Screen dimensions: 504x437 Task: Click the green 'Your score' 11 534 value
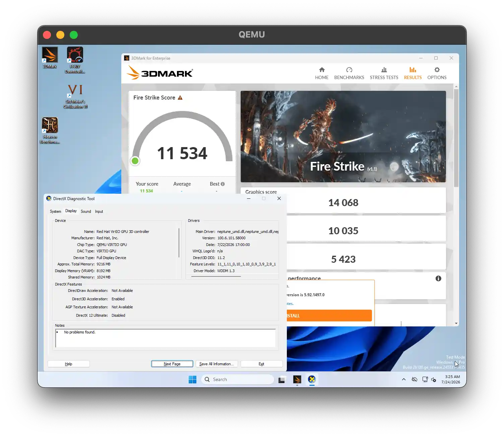[x=146, y=191]
